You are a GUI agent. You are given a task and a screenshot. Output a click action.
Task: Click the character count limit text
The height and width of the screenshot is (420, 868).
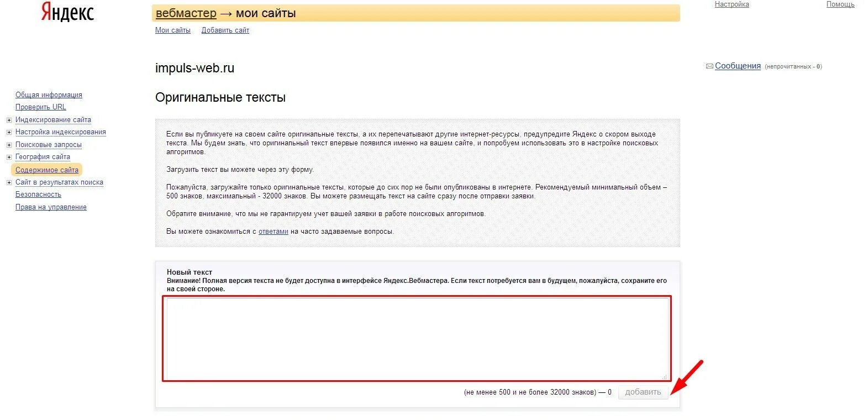[538, 392]
